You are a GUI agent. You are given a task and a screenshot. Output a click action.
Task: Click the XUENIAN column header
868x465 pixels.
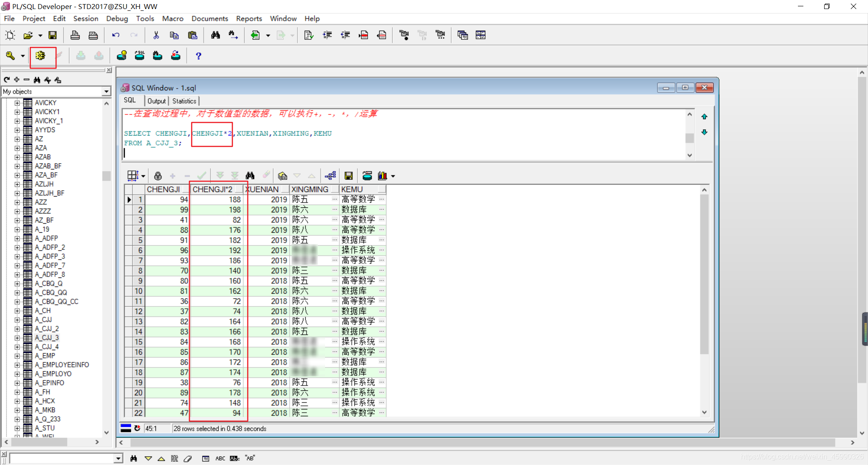click(266, 189)
